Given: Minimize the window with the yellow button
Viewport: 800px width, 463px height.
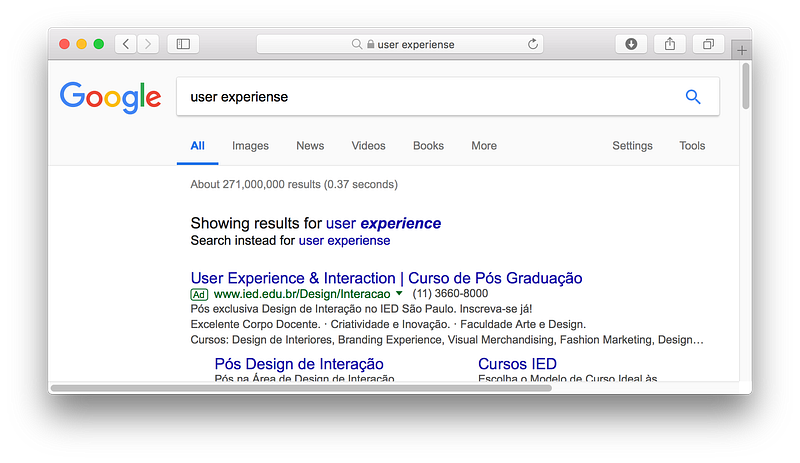Looking at the screenshot, I should 82,44.
